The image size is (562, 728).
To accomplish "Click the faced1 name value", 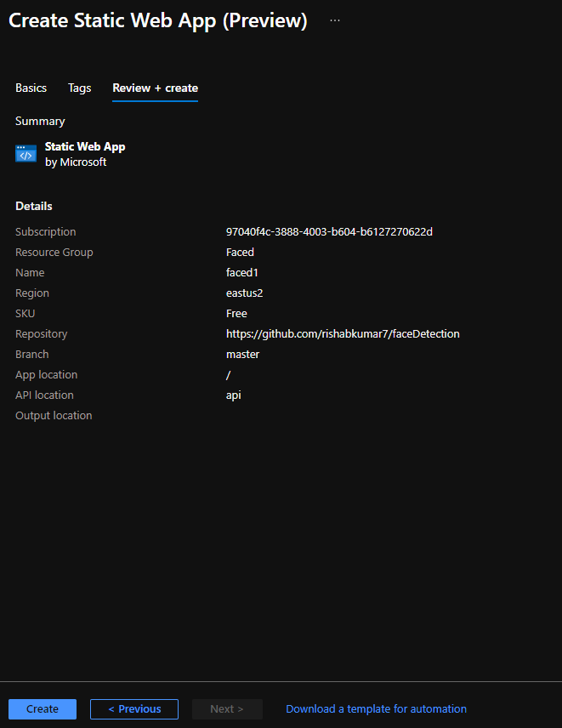I will pos(241,272).
